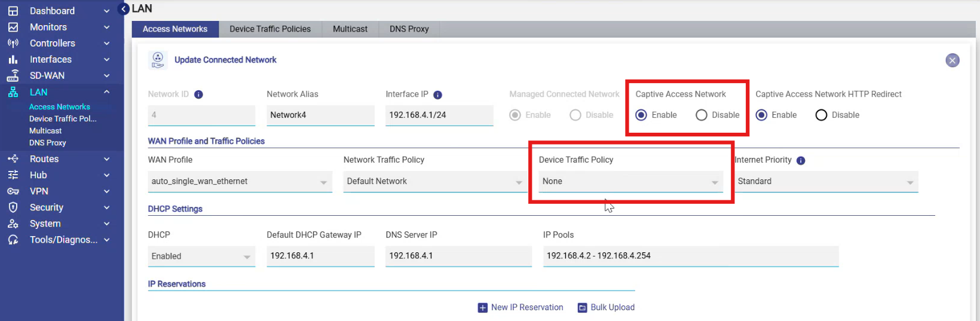Viewport: 980px width, 321px height.
Task: Open Access Networks in the sidebar submenu
Action: tap(60, 106)
